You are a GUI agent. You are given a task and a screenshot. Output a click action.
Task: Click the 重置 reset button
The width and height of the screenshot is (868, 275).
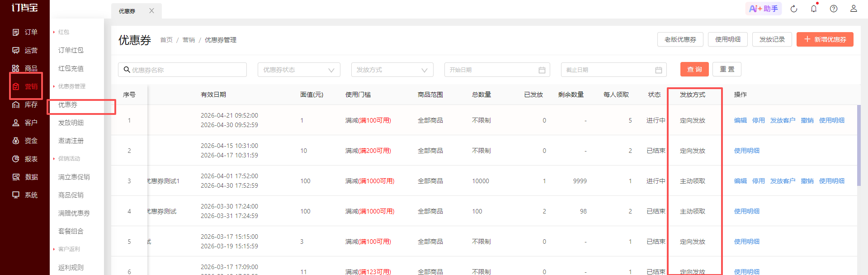[x=727, y=69]
